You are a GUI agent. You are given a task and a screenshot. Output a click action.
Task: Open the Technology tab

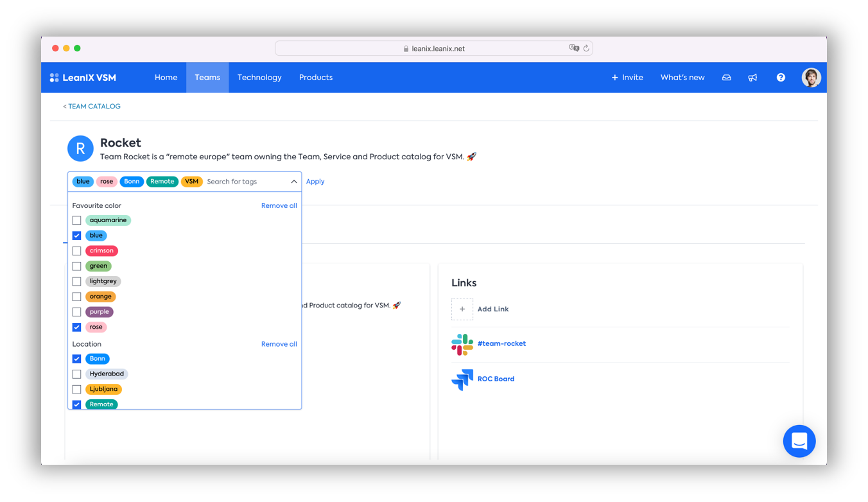pyautogui.click(x=259, y=78)
